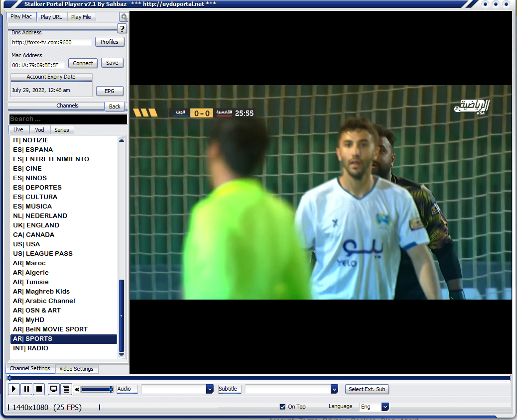Switch to fullscreen via the monitor icon
This screenshot has width=517, height=420.
point(53,389)
